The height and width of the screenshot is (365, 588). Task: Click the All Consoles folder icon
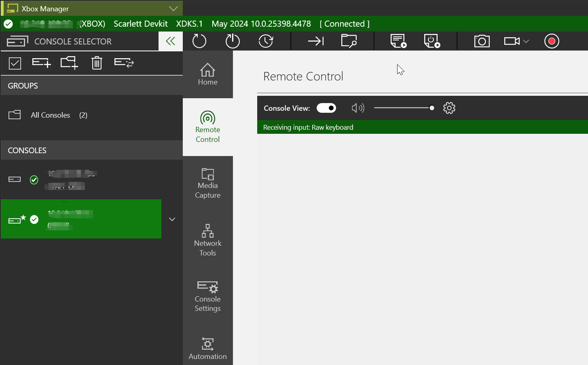(x=15, y=115)
